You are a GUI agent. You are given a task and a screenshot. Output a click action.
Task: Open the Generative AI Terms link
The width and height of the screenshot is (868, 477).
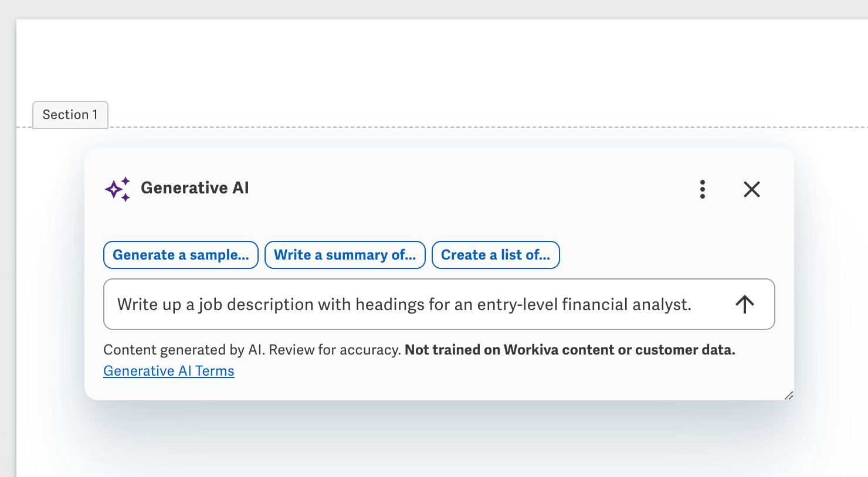(169, 371)
